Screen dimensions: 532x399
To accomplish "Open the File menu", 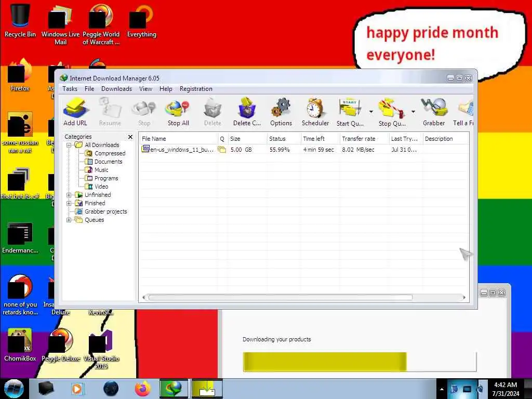I will pos(89,89).
